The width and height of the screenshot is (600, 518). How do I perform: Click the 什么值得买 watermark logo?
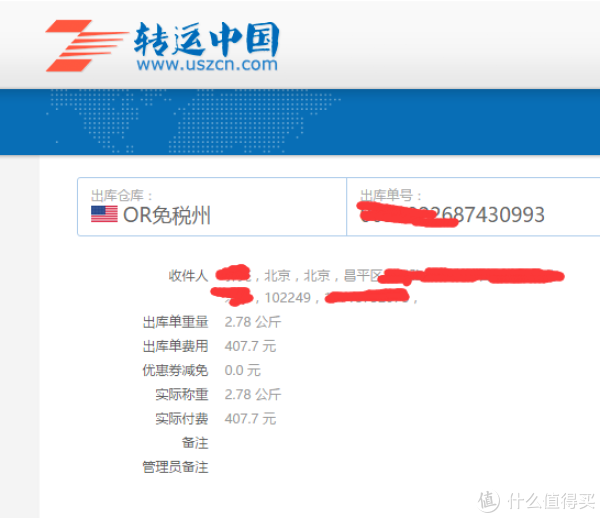point(536,500)
